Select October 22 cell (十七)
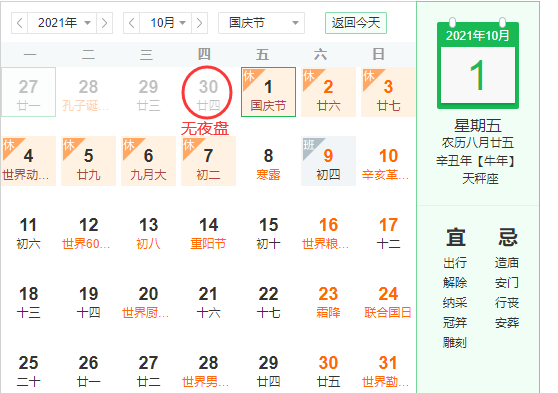558x393 pixels. 268,299
